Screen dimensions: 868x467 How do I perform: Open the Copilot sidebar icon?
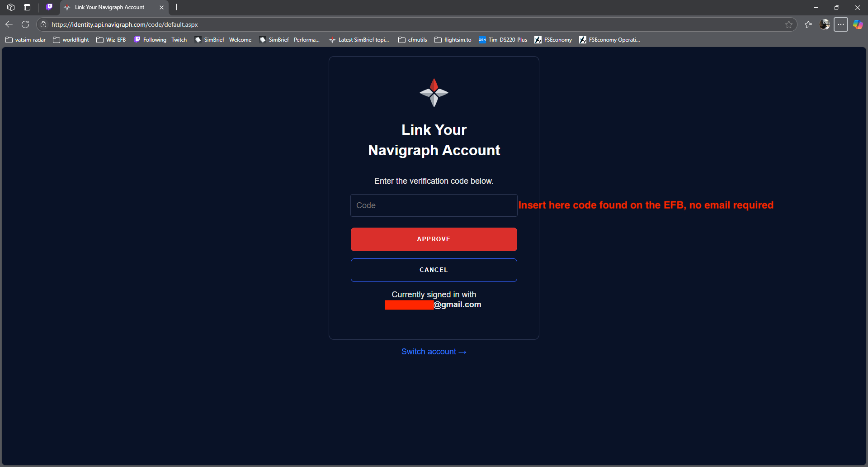click(858, 24)
